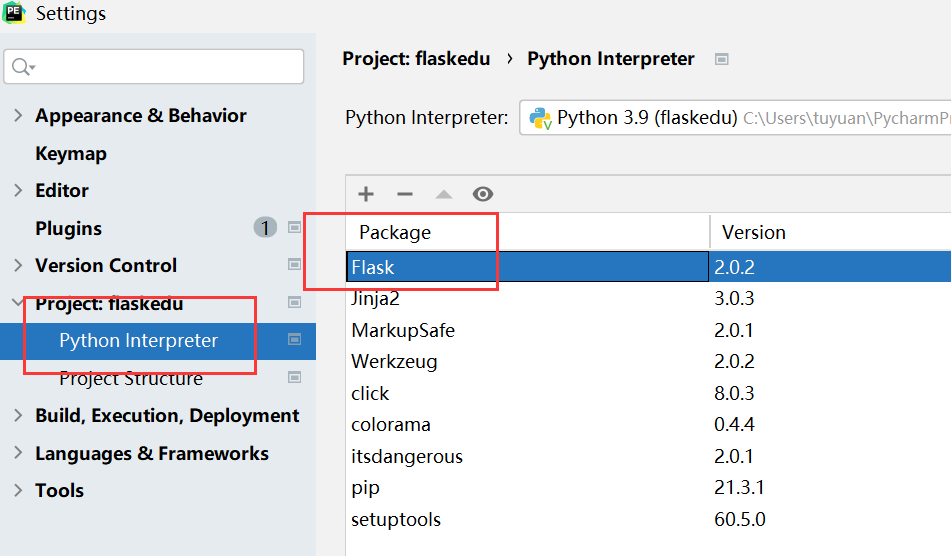Viewport: 951px width, 556px height.
Task: Expand Appearance & Behavior section
Action: coord(18,116)
